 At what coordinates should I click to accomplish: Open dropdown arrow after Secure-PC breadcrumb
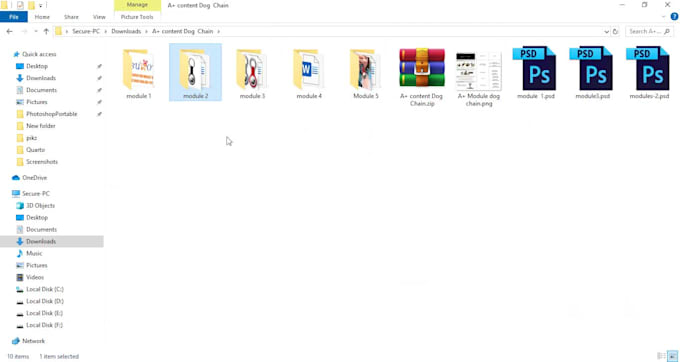click(105, 31)
